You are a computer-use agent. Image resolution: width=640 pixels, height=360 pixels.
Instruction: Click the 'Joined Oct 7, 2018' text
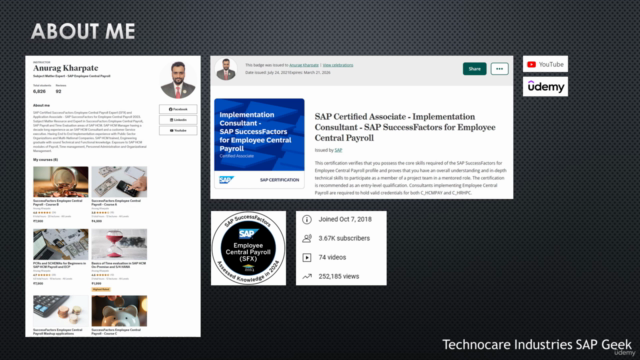tap(345, 219)
